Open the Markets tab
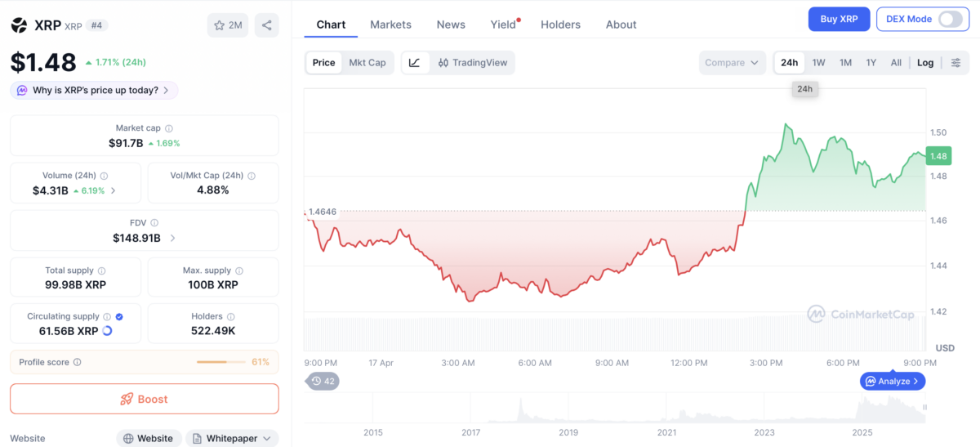The width and height of the screenshot is (980, 447). 390,25
